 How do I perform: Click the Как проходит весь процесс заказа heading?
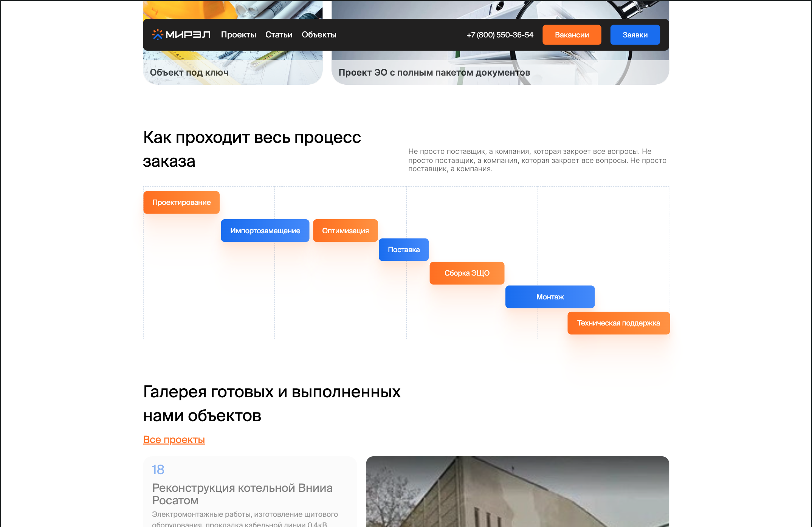(x=252, y=149)
